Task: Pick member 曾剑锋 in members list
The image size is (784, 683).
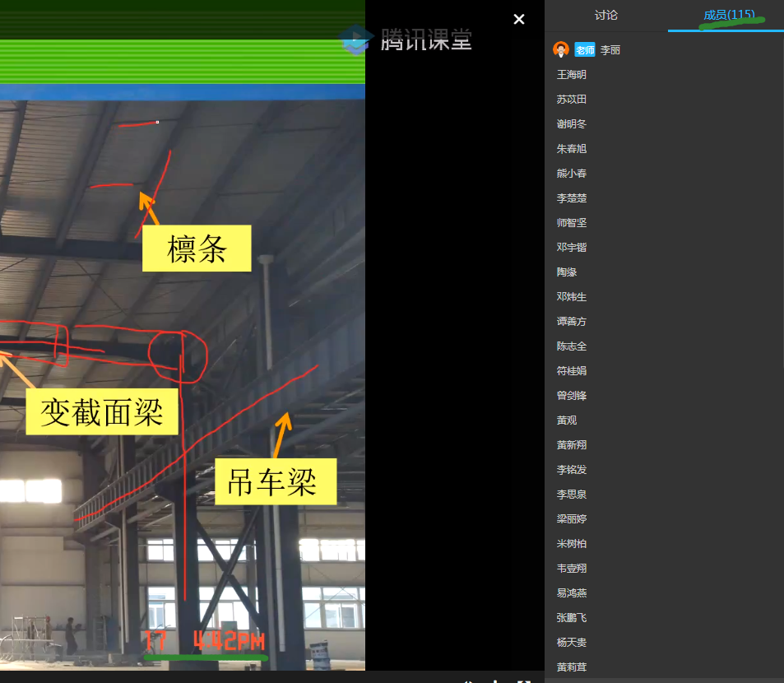Action: pyautogui.click(x=572, y=396)
